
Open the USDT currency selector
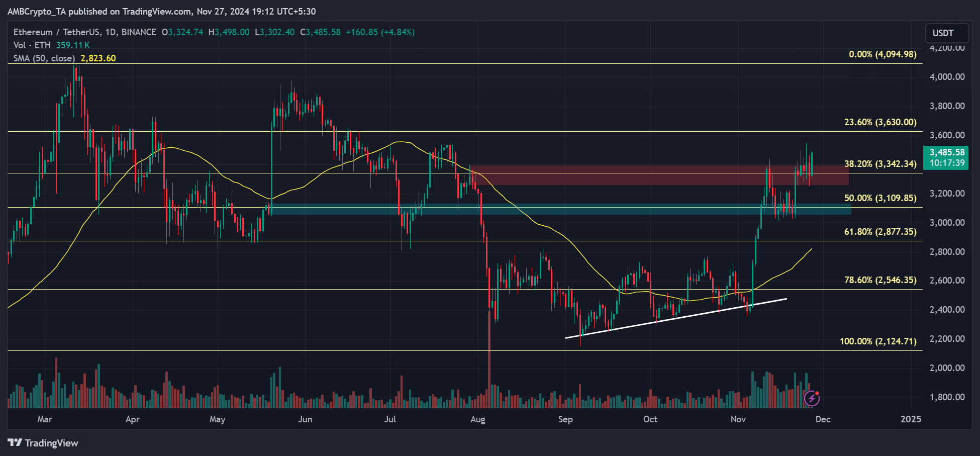pyautogui.click(x=947, y=33)
